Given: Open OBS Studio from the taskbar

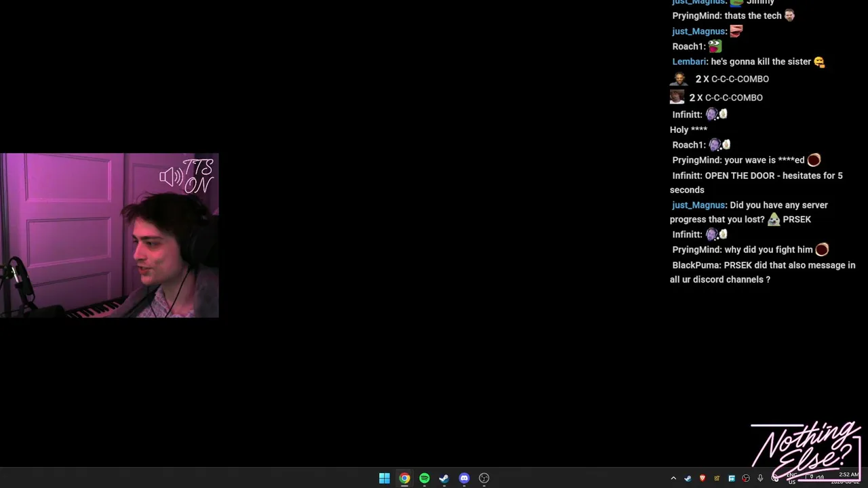Looking at the screenshot, I should pyautogui.click(x=484, y=479).
